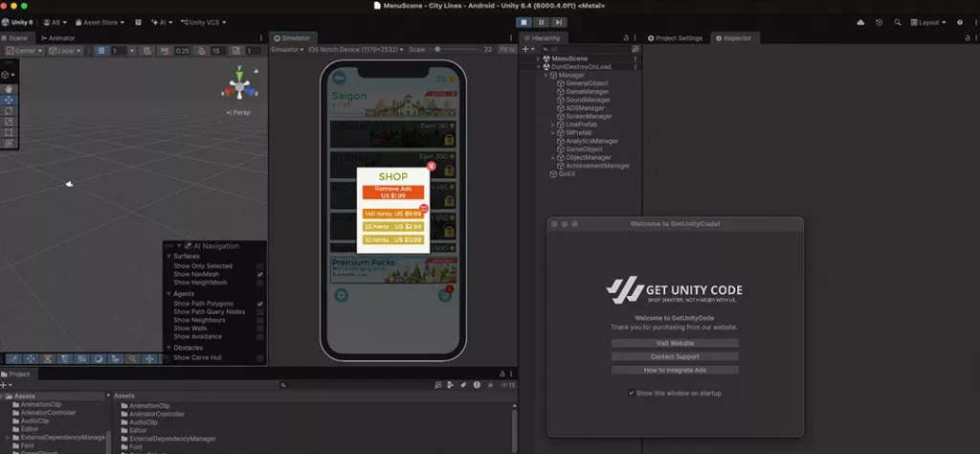Tap the back arrow in the simulator game
This screenshot has height=454, width=980.
[339, 79]
